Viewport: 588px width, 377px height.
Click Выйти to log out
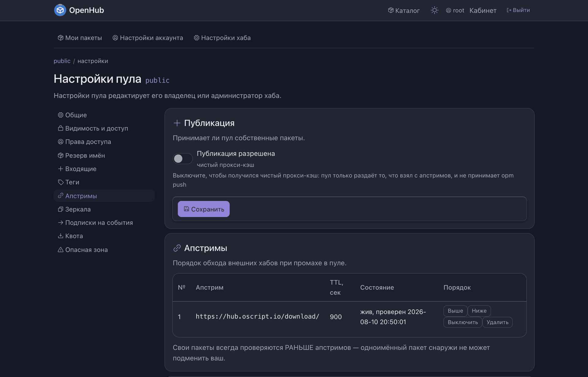(x=518, y=10)
